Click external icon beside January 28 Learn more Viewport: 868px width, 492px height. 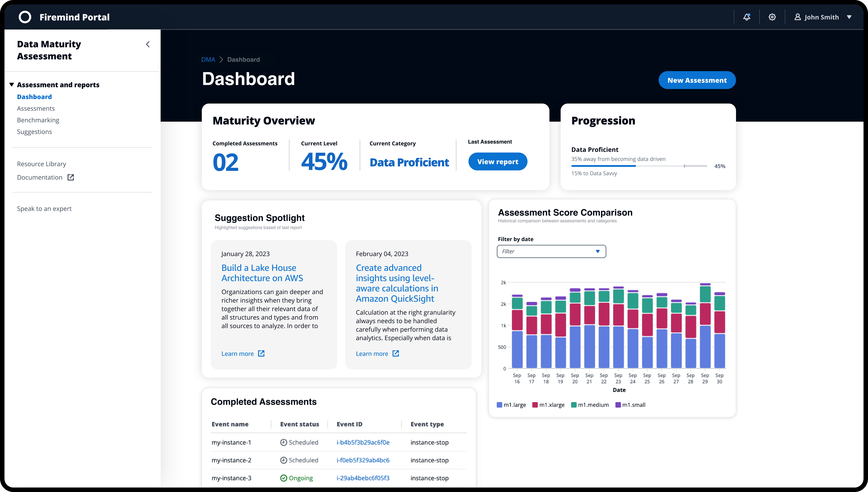pyautogui.click(x=261, y=353)
